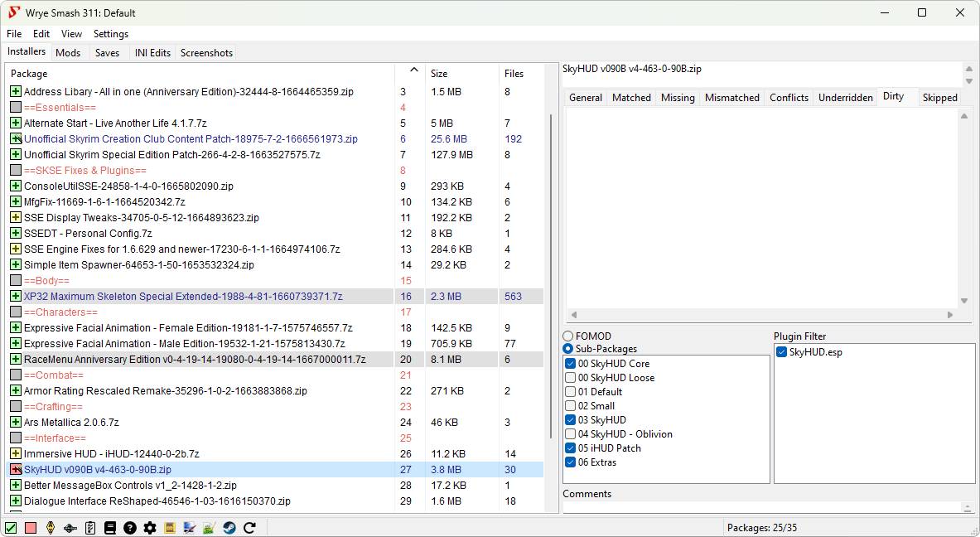Select the Alternate Start package entry

[x=124, y=123]
